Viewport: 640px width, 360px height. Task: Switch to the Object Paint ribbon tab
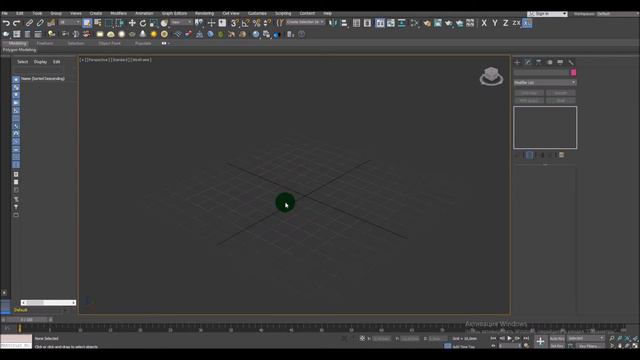109,43
